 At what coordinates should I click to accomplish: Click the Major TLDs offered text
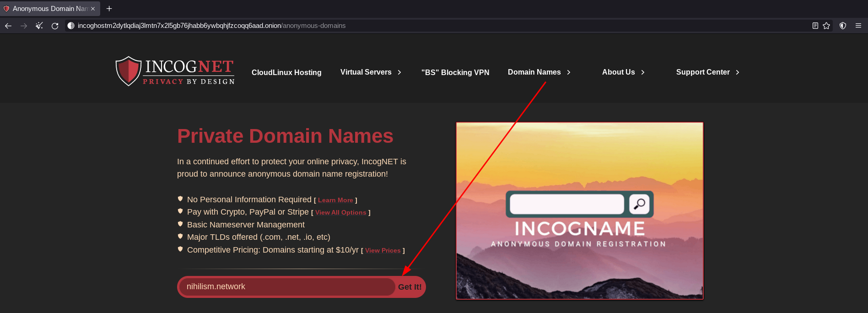[x=259, y=237]
